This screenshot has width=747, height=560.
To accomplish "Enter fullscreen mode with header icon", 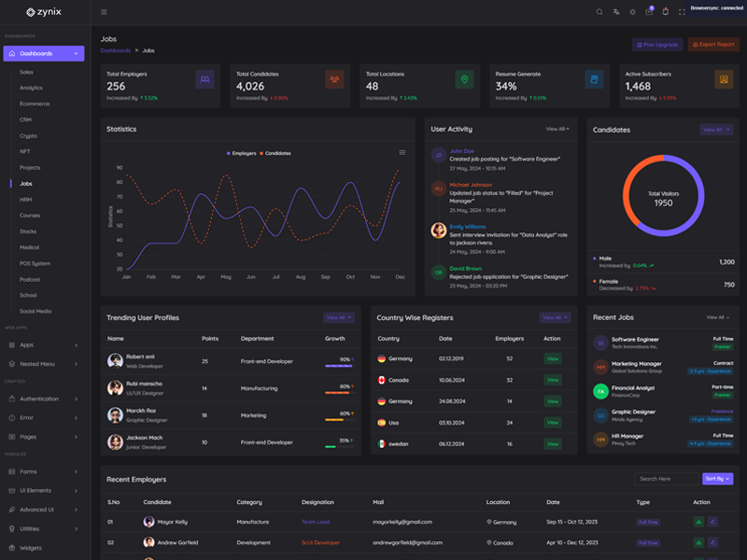I will [x=682, y=12].
